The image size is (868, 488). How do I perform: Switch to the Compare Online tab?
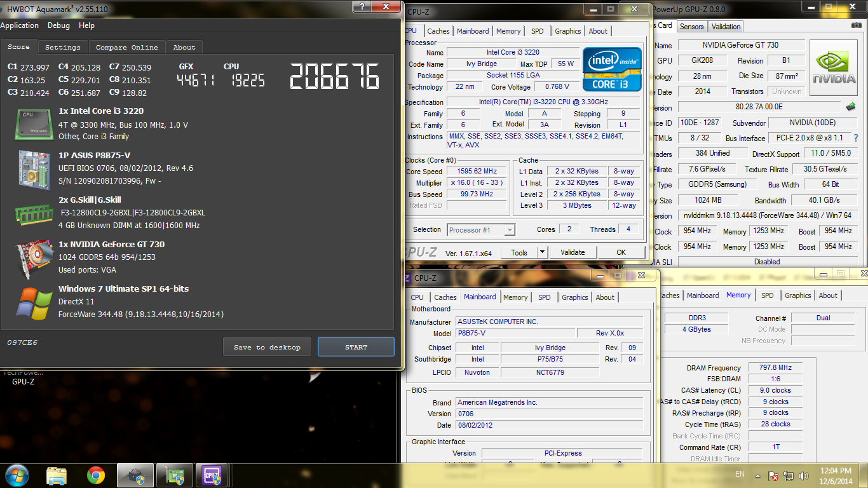127,47
